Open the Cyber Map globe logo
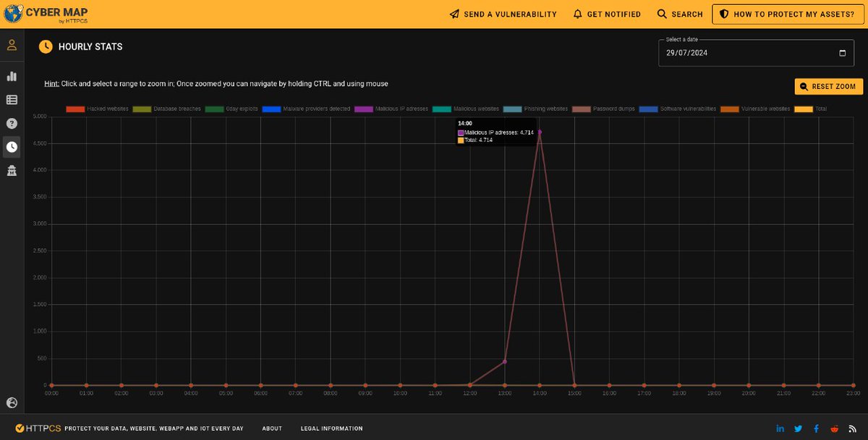The height and width of the screenshot is (440, 868). [x=12, y=13]
